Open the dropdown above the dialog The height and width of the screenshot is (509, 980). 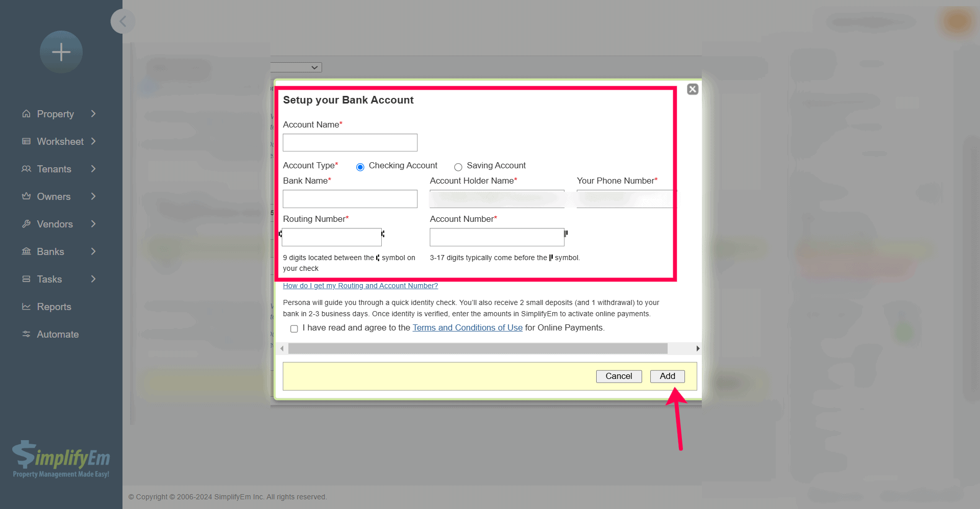(x=297, y=67)
